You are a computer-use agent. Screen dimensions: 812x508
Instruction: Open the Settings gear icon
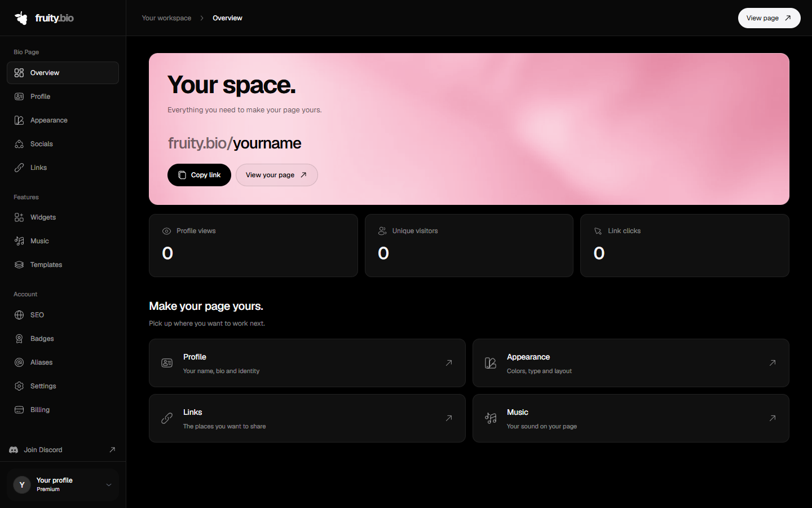(19, 386)
